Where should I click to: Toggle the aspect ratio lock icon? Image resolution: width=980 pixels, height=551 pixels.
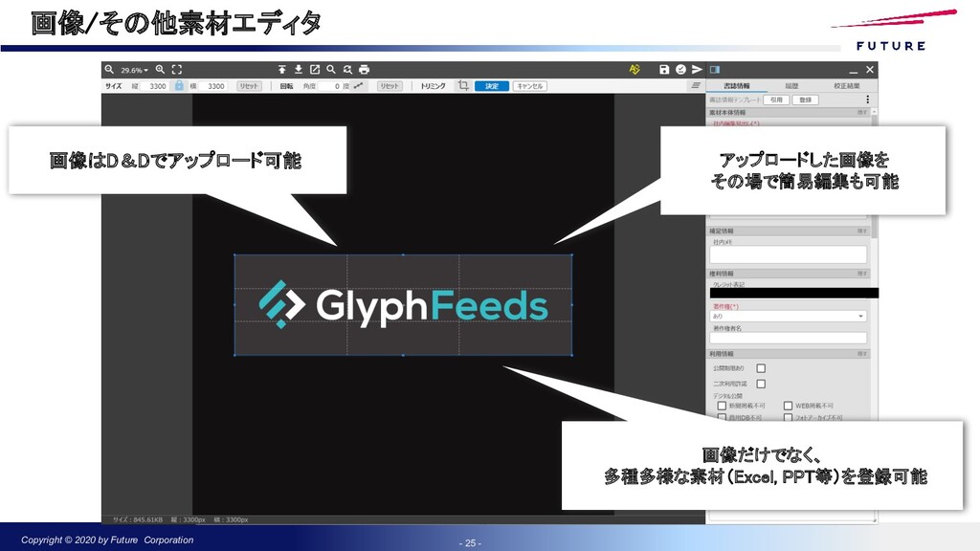(x=179, y=85)
